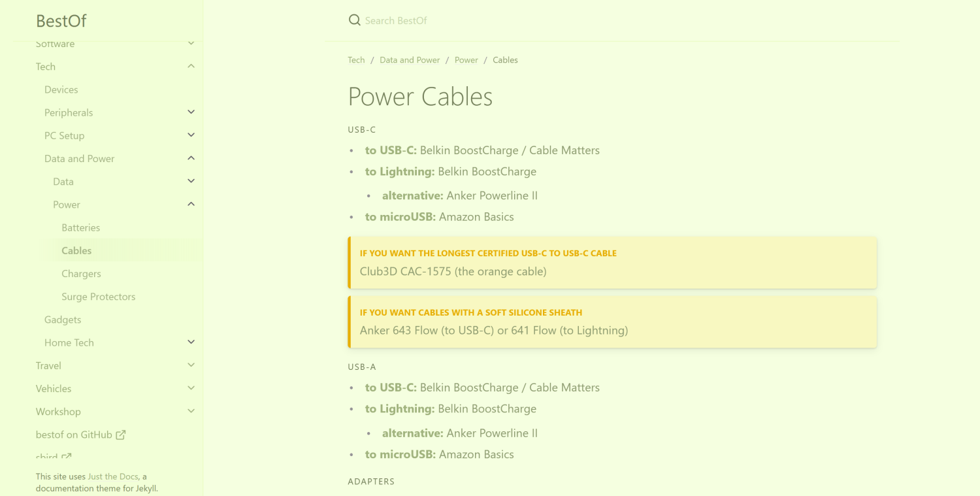Open the Just the Docs link
This screenshot has width=980, height=496.
tap(113, 476)
